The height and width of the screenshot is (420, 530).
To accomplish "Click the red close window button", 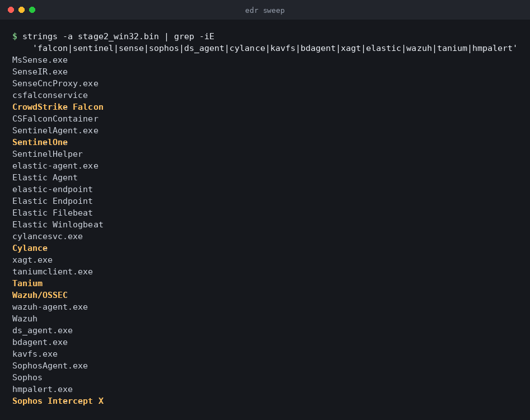I will coord(11,10).
